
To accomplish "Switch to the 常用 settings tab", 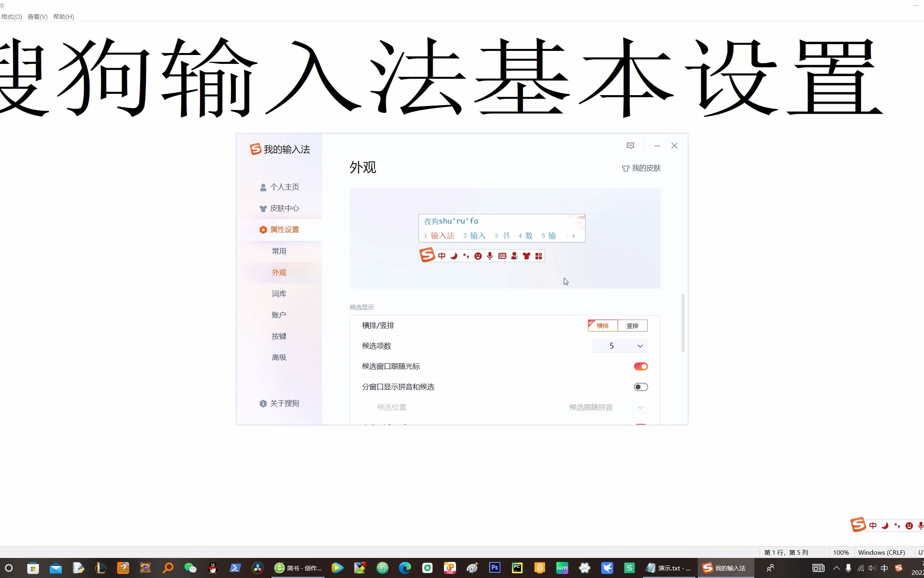I will (x=279, y=251).
